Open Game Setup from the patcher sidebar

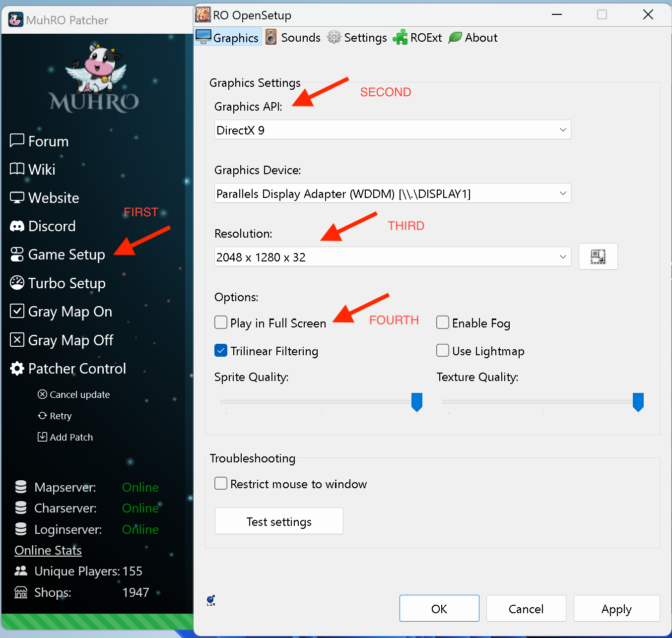click(x=66, y=255)
